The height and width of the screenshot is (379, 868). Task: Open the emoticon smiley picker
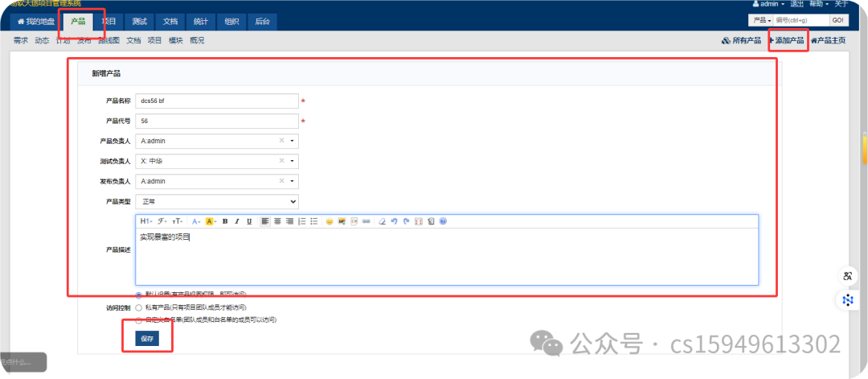(330, 221)
